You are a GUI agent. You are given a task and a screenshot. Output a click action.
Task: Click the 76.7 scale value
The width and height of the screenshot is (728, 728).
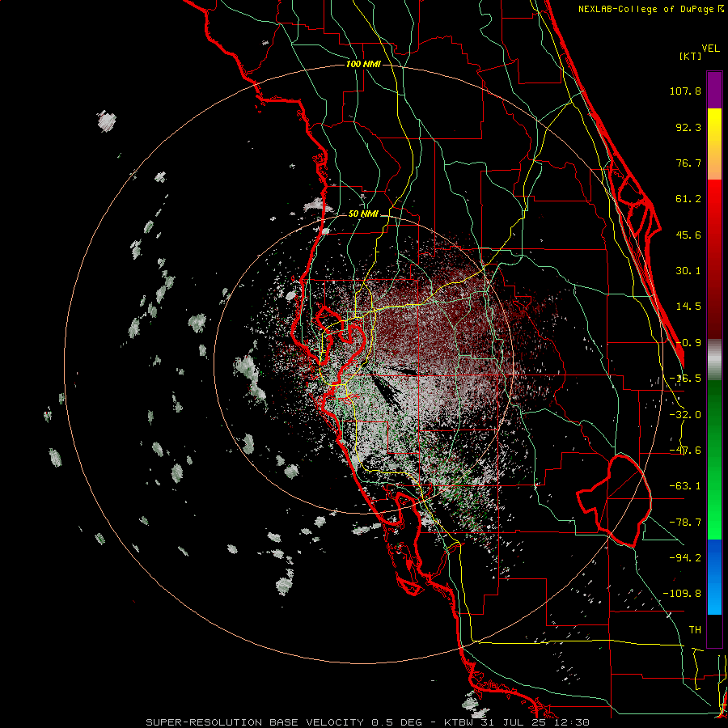click(x=688, y=163)
